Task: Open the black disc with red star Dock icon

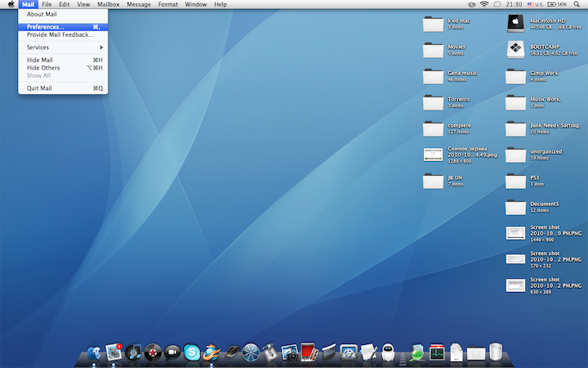Action: point(153,352)
